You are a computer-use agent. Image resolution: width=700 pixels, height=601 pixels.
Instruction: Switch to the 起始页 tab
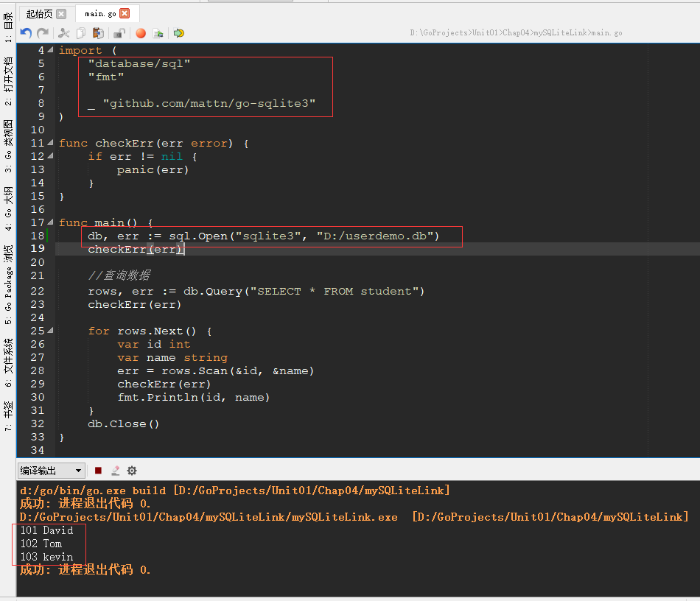pyautogui.click(x=41, y=13)
